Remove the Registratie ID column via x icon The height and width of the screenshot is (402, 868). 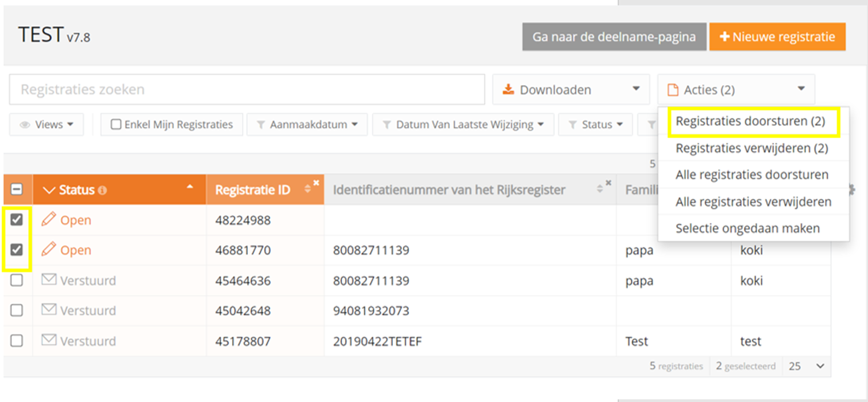[316, 183]
